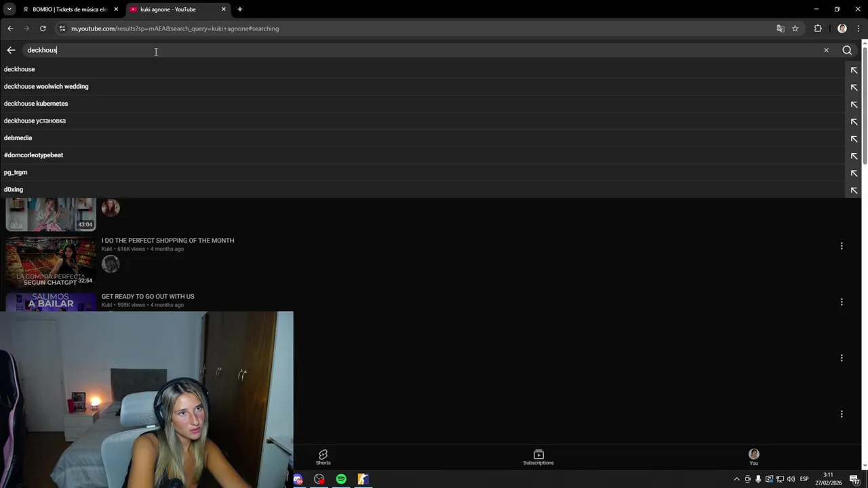The image size is (868, 488).
Task: Translate this page icon
Action: coord(781,28)
